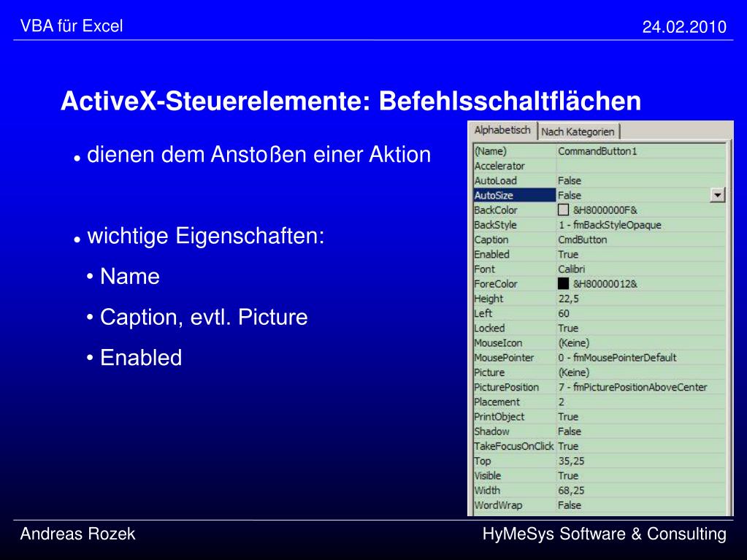This screenshot has width=747, height=560.
Task: Select the Accelerator property
Action: (499, 166)
